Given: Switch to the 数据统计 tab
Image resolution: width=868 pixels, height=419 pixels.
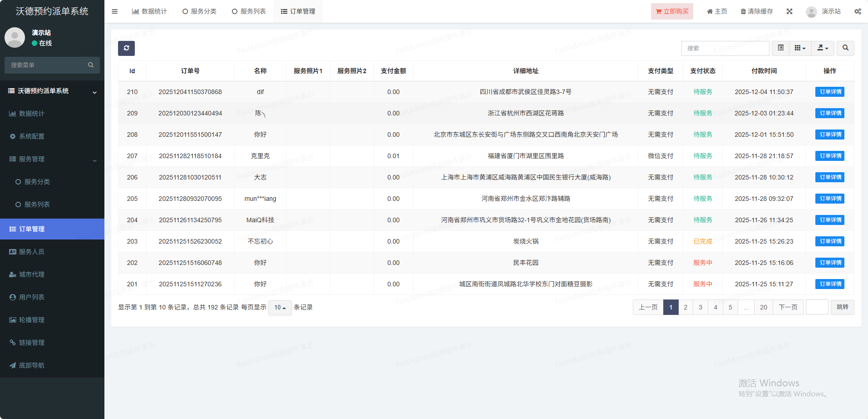Looking at the screenshot, I should coord(149,11).
